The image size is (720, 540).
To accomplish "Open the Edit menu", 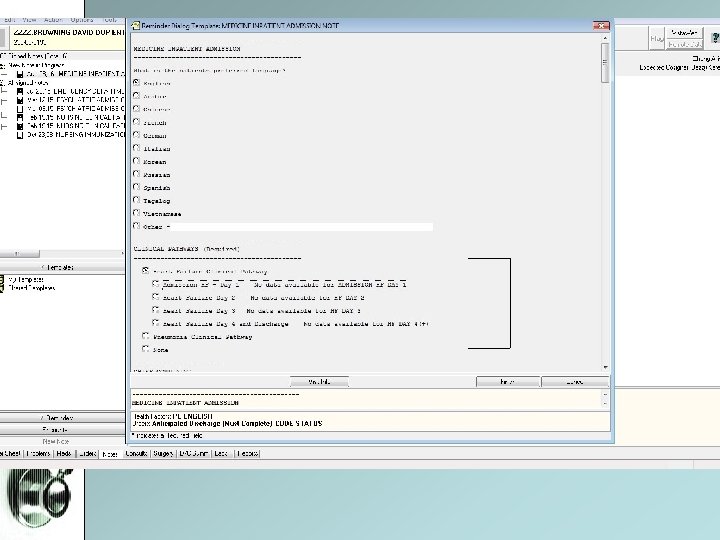I will click(x=9, y=20).
